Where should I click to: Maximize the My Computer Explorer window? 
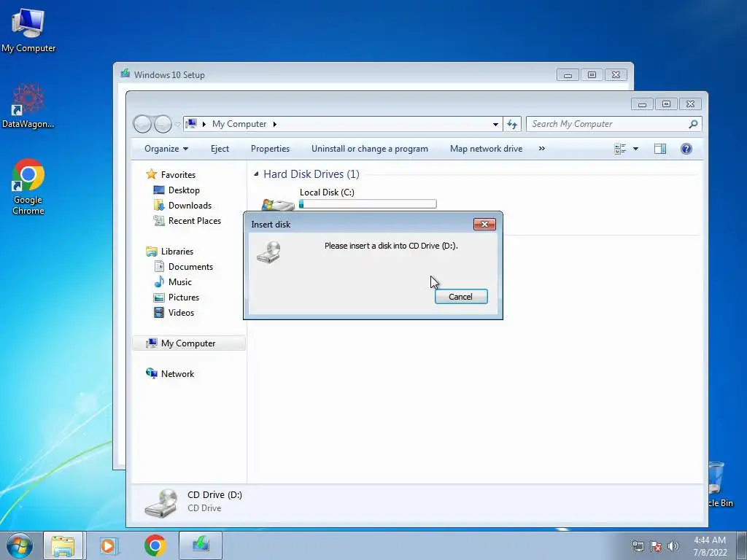(666, 104)
